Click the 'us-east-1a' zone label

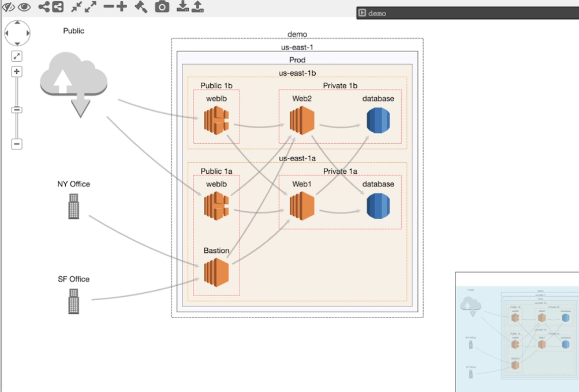pos(297,158)
